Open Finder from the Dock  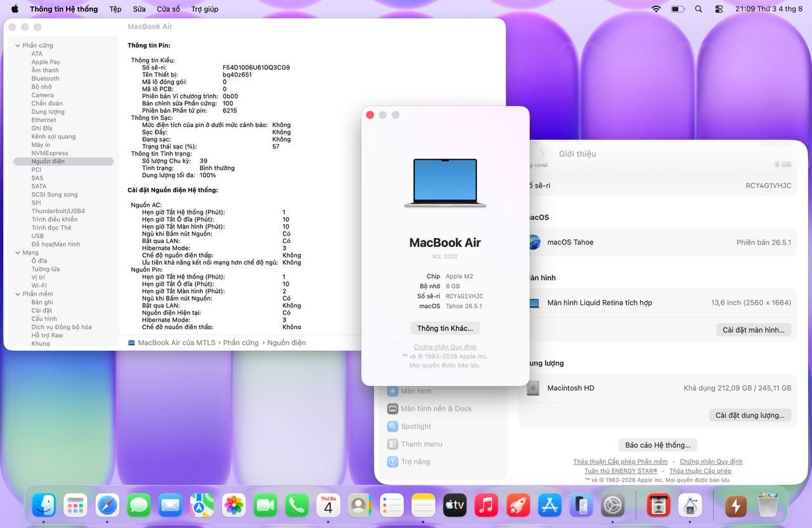(44, 505)
